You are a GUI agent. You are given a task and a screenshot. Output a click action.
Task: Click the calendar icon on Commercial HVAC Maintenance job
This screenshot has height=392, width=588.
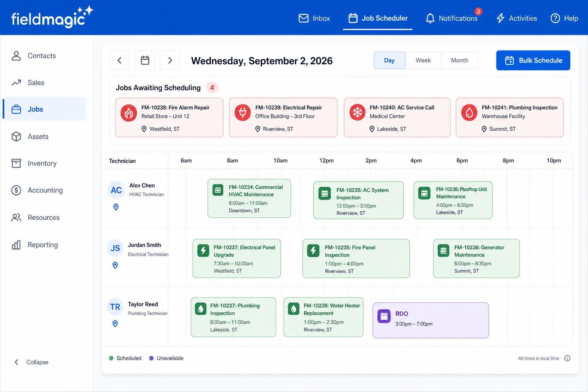[218, 190]
